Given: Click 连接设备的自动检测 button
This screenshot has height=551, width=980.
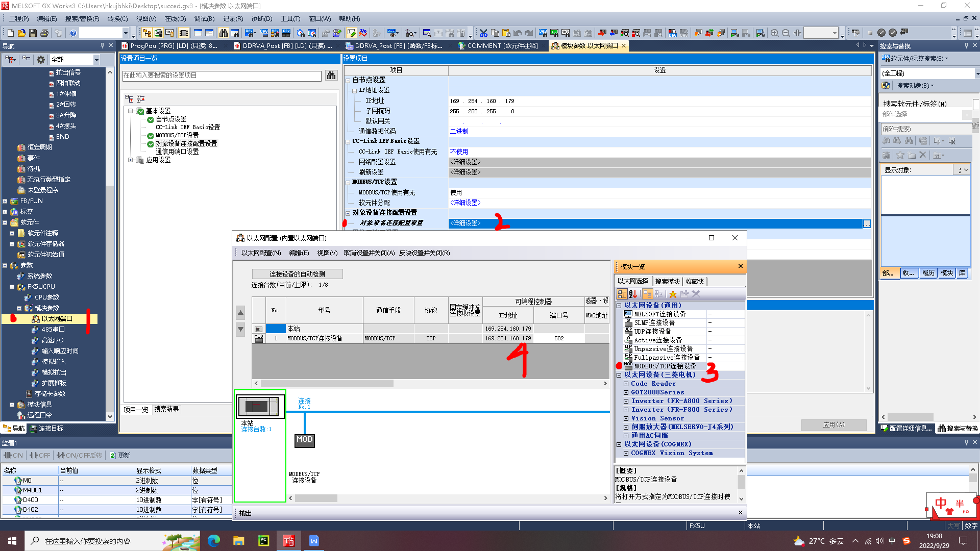Looking at the screenshot, I should pos(297,274).
